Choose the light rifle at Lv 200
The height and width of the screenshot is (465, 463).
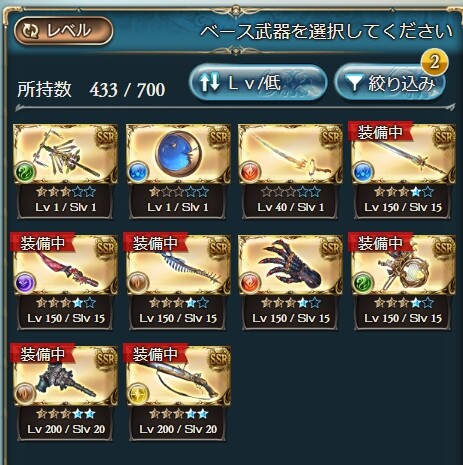[x=178, y=393]
